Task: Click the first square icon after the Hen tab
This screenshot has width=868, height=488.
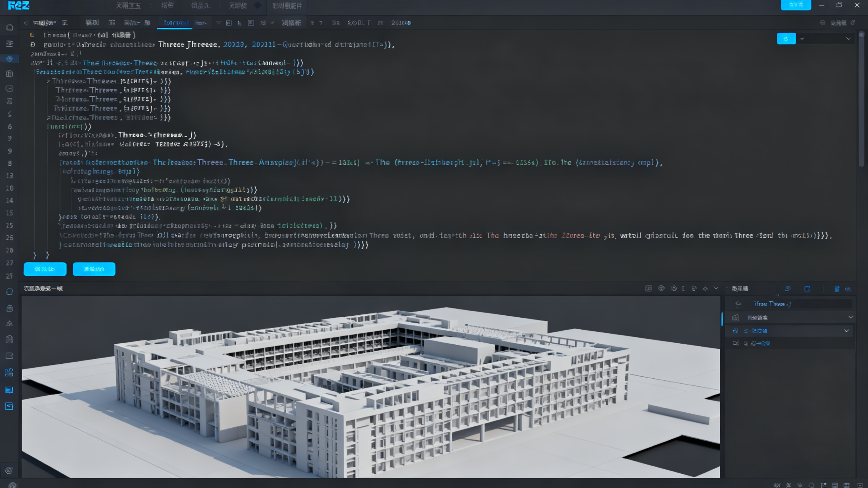Action: pos(229,23)
